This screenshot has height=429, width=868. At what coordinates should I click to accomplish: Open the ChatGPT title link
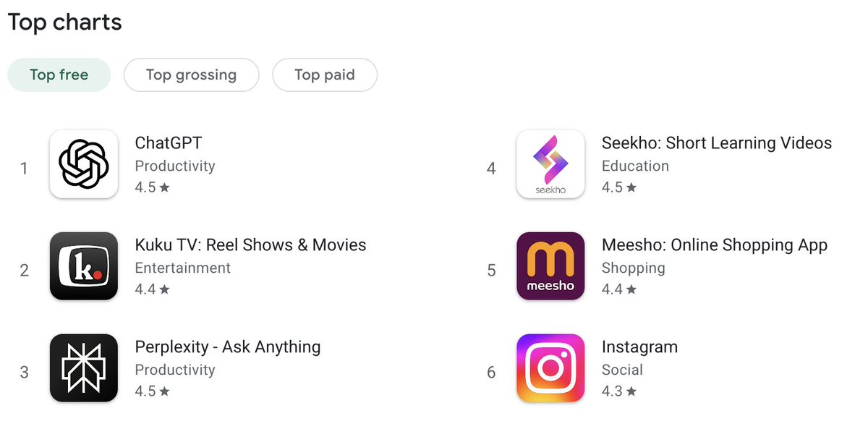pyautogui.click(x=169, y=143)
